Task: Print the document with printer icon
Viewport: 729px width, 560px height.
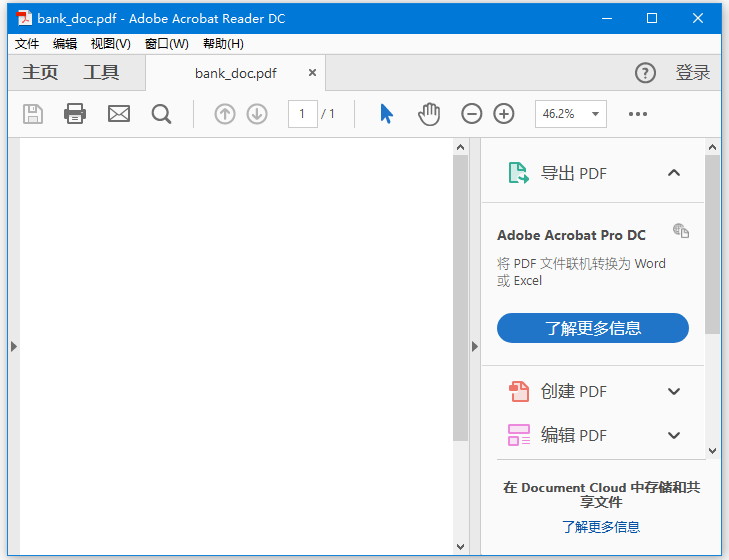Action: [75, 113]
